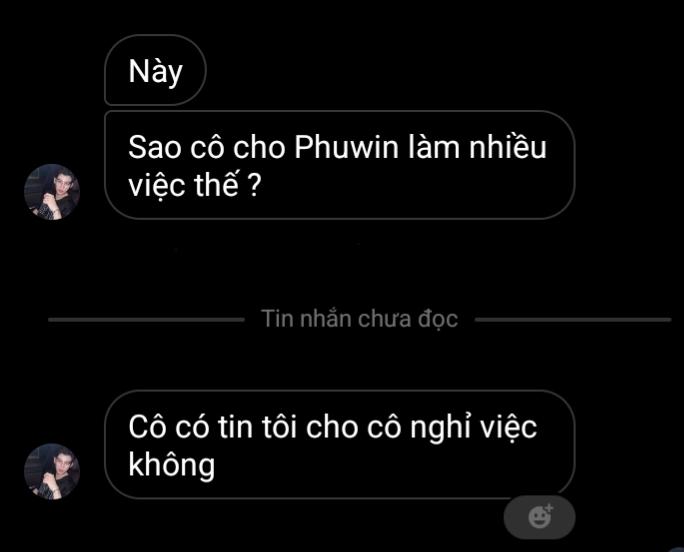Click the word "nhiều" in second message
The height and width of the screenshot is (552, 684).
(x=508, y=146)
